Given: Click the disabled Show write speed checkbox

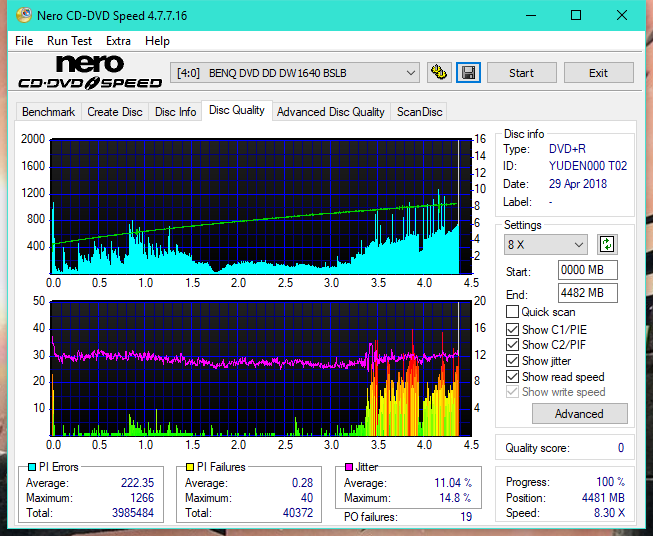Looking at the screenshot, I should pyautogui.click(x=512, y=392).
